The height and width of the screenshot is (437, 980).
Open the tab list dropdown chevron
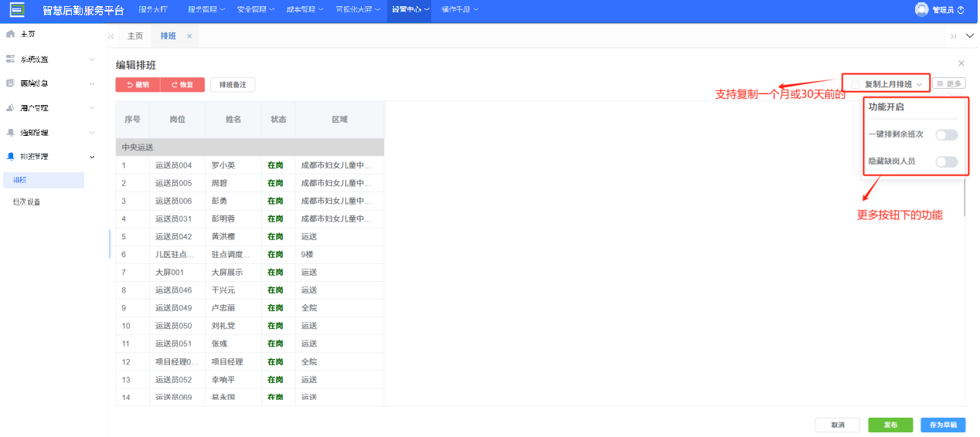970,36
